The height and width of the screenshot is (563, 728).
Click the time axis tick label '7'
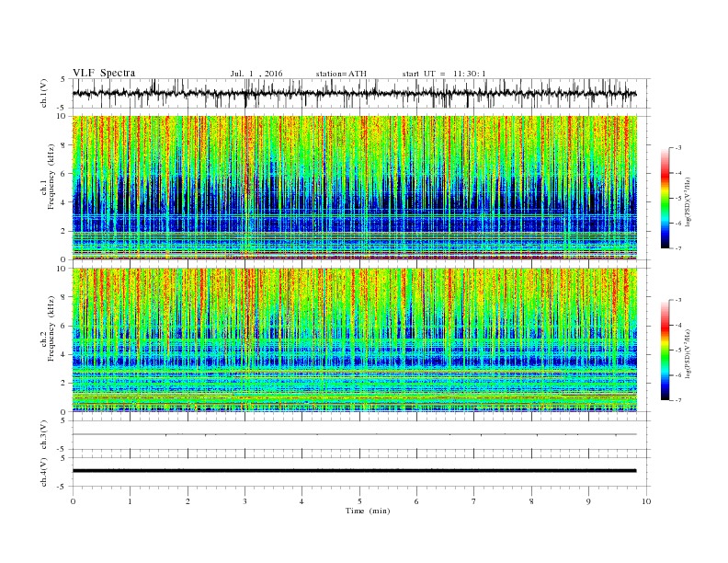click(474, 501)
